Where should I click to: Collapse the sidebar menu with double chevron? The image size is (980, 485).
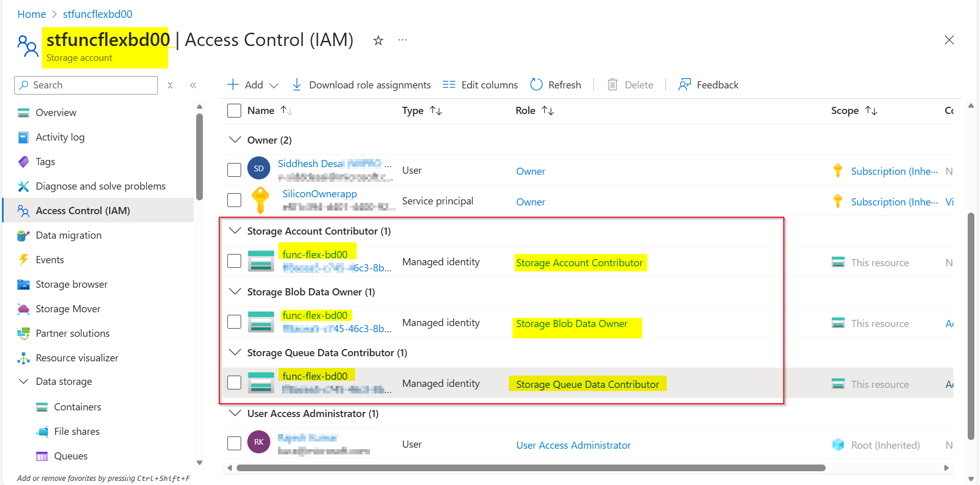tap(193, 85)
